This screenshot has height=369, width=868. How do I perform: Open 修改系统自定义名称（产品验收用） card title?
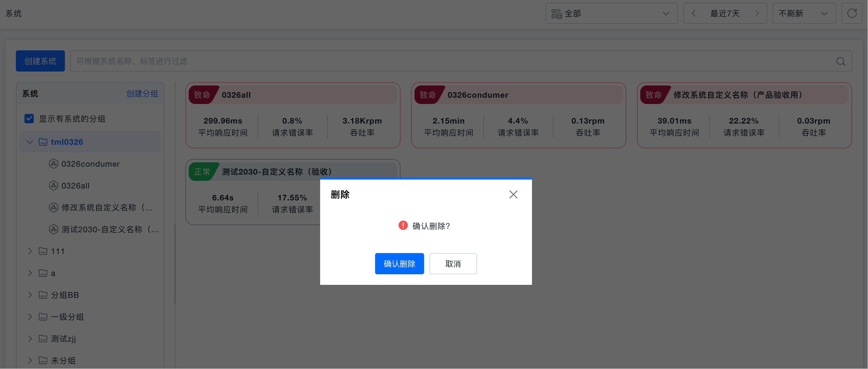[x=738, y=95]
